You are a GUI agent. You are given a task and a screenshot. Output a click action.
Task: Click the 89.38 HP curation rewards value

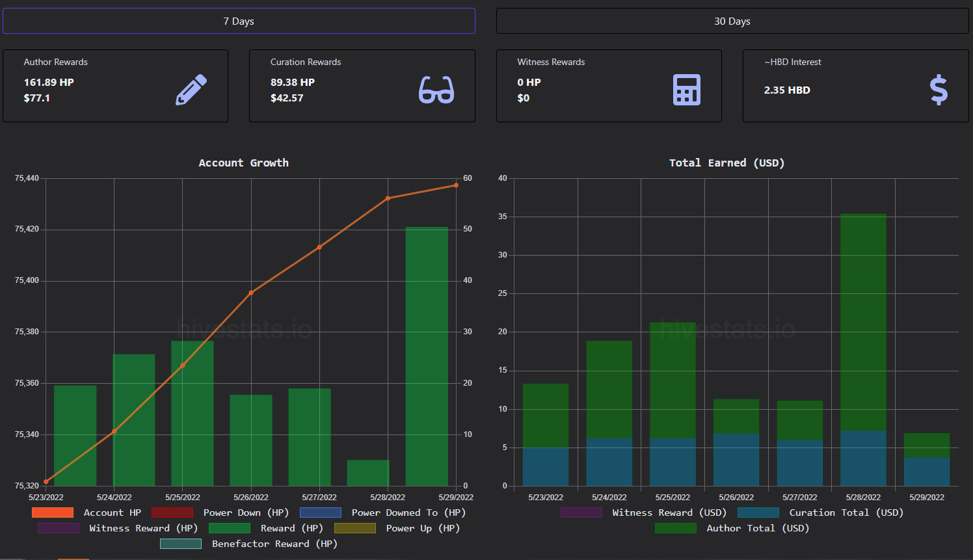coord(293,83)
